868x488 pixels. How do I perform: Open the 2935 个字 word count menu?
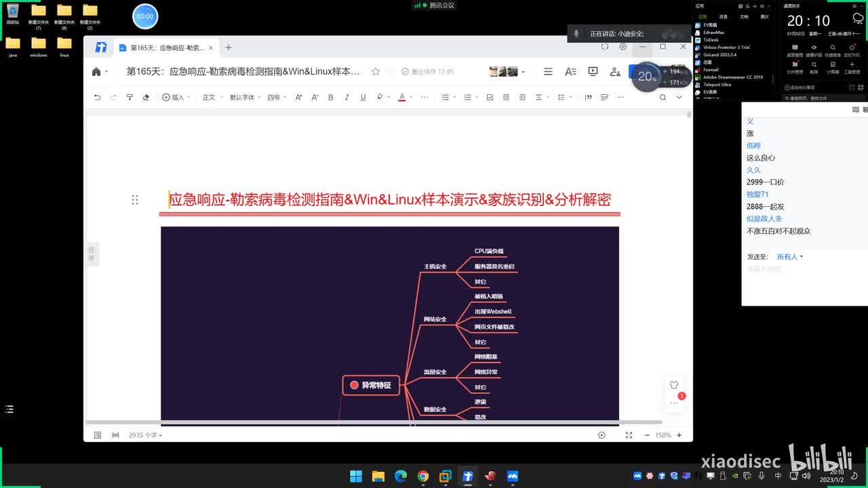click(x=145, y=435)
